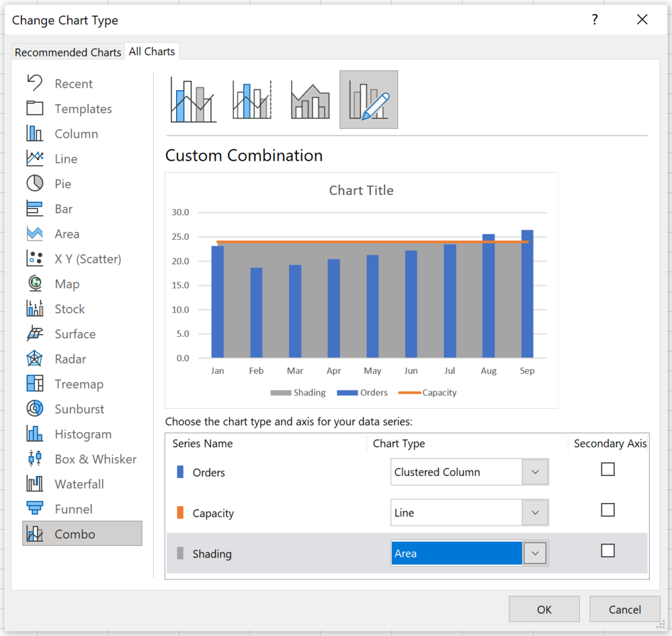Select the Custom Combination preset thumbnail

click(x=368, y=98)
